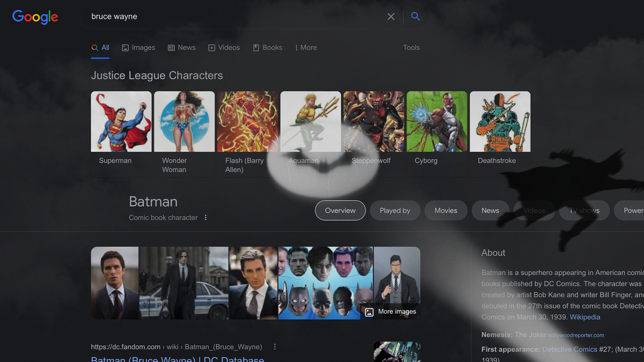Open the Movies chip
Viewport: 644px width, 362px height.
point(446,211)
